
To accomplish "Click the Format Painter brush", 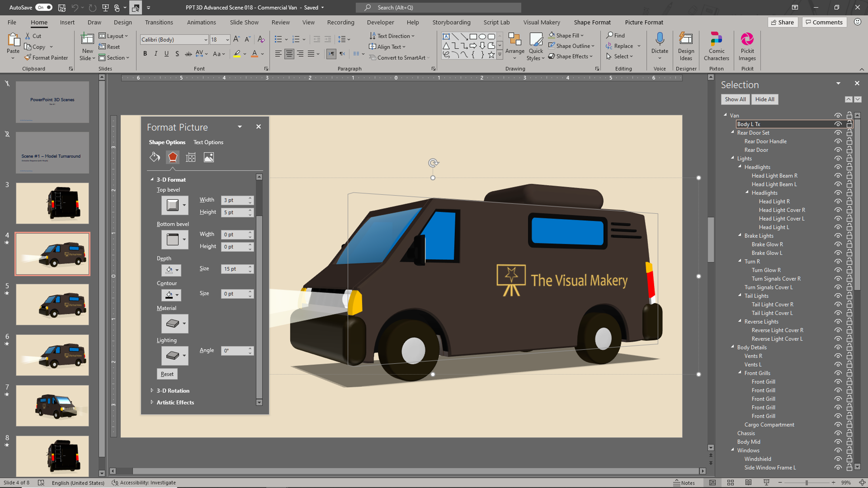I will (x=28, y=58).
